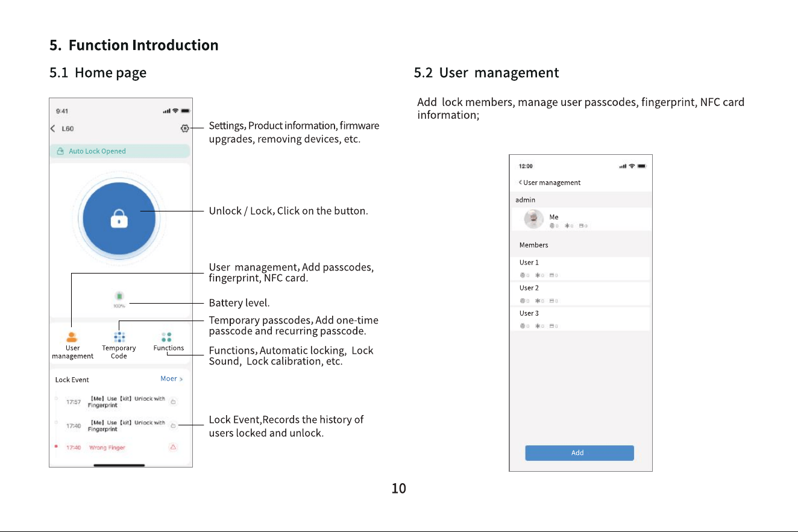Click the NFC card icon under User 2
Screen dimensions: 798x532
(552, 301)
